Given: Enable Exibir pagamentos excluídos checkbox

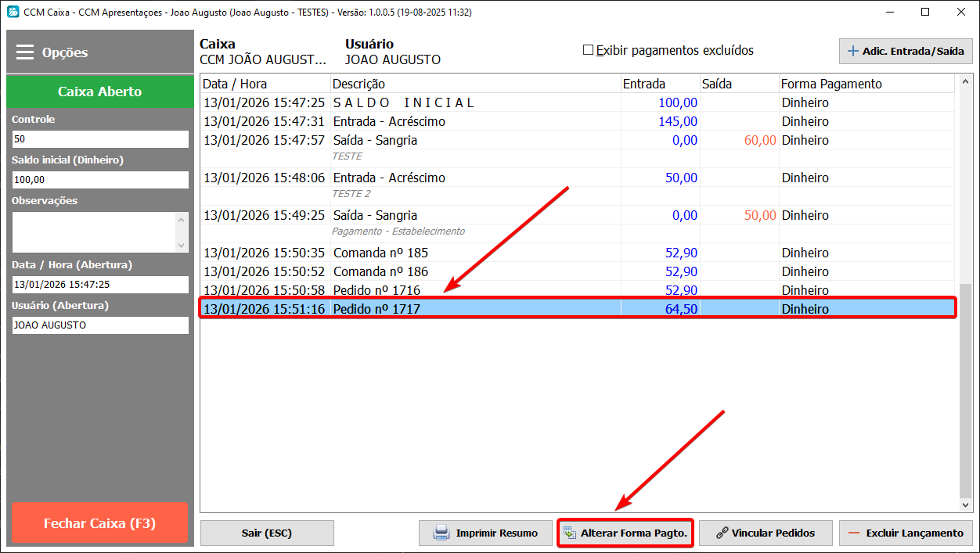Looking at the screenshot, I should tap(589, 50).
